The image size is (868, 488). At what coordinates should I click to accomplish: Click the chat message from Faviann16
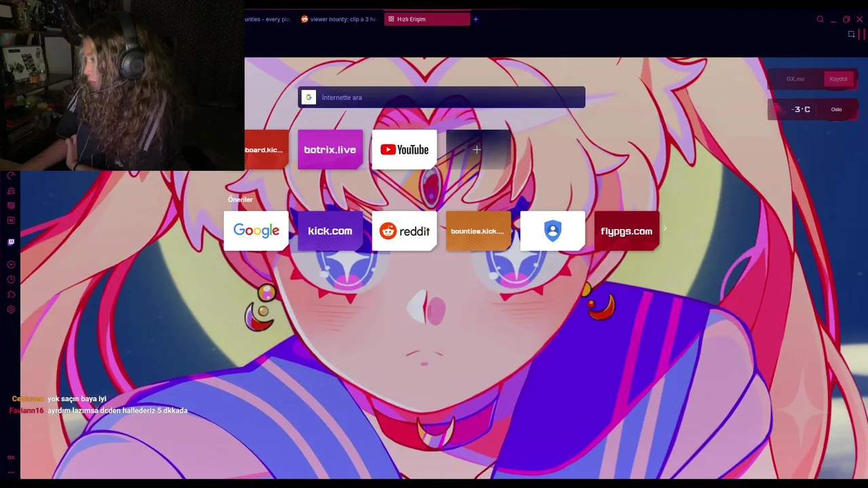(x=98, y=411)
